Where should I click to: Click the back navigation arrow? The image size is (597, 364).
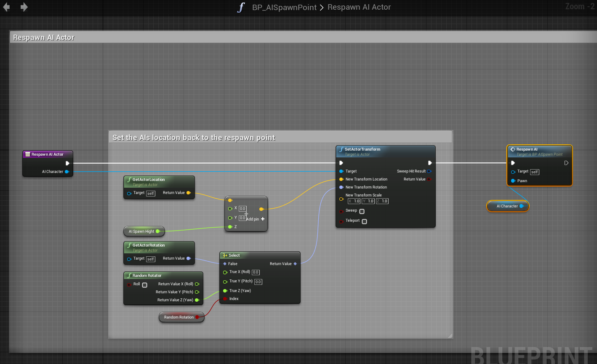7,7
